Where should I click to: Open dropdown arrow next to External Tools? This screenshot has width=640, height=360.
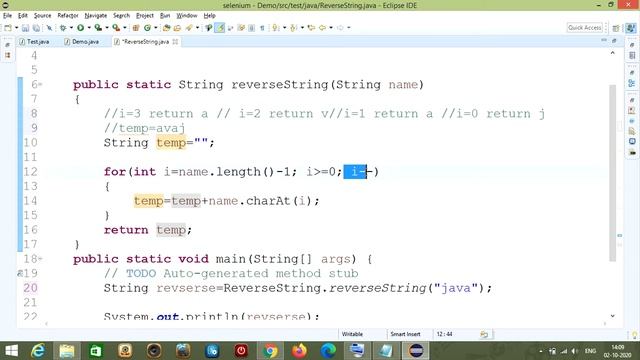pyautogui.click(x=125, y=28)
